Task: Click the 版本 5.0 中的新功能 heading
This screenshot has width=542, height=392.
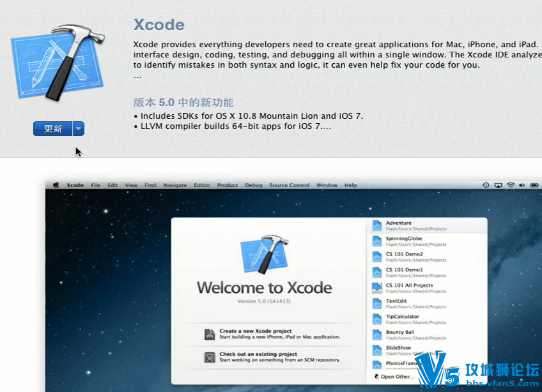Action: click(x=183, y=103)
